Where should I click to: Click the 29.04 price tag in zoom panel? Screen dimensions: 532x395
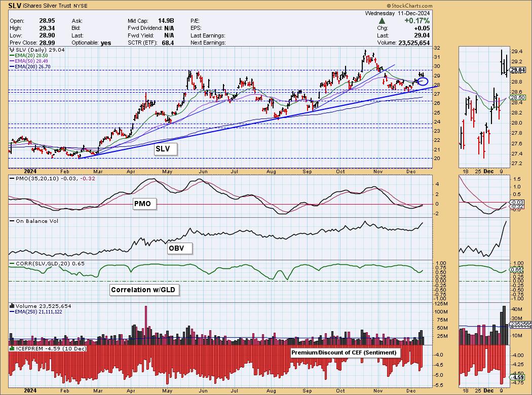pos(518,70)
